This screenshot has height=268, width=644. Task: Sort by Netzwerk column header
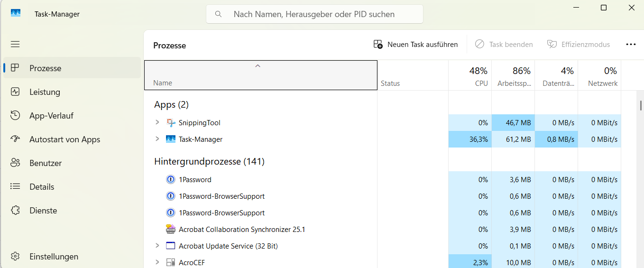coord(599,75)
